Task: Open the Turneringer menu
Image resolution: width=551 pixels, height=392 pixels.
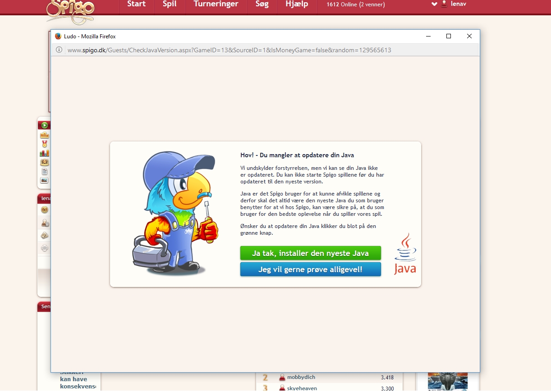Action: 216,4
